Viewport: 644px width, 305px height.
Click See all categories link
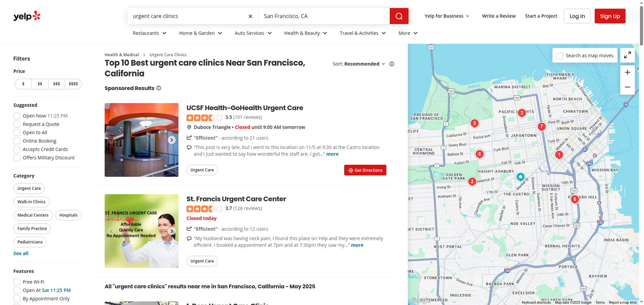pyautogui.click(x=21, y=254)
